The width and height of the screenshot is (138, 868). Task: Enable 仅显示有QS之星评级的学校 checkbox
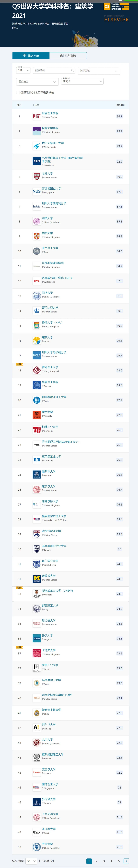[x=18, y=92]
